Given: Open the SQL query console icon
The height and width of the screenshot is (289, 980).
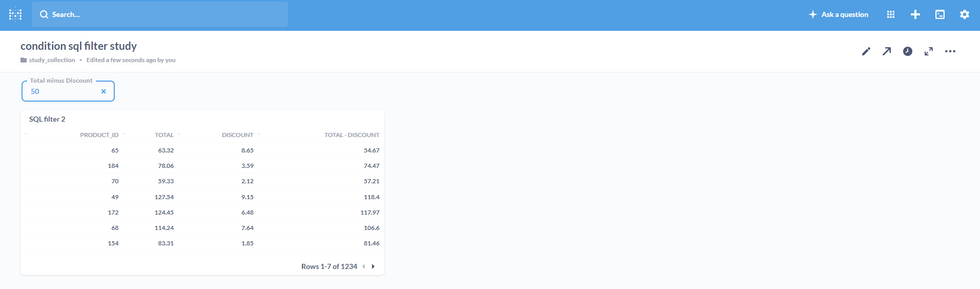Looking at the screenshot, I should pos(940,14).
